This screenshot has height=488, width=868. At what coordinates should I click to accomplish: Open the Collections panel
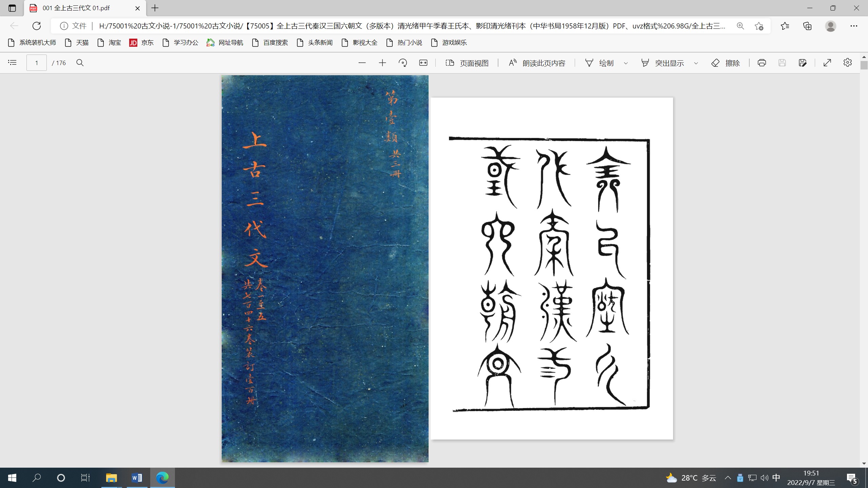[808, 26]
